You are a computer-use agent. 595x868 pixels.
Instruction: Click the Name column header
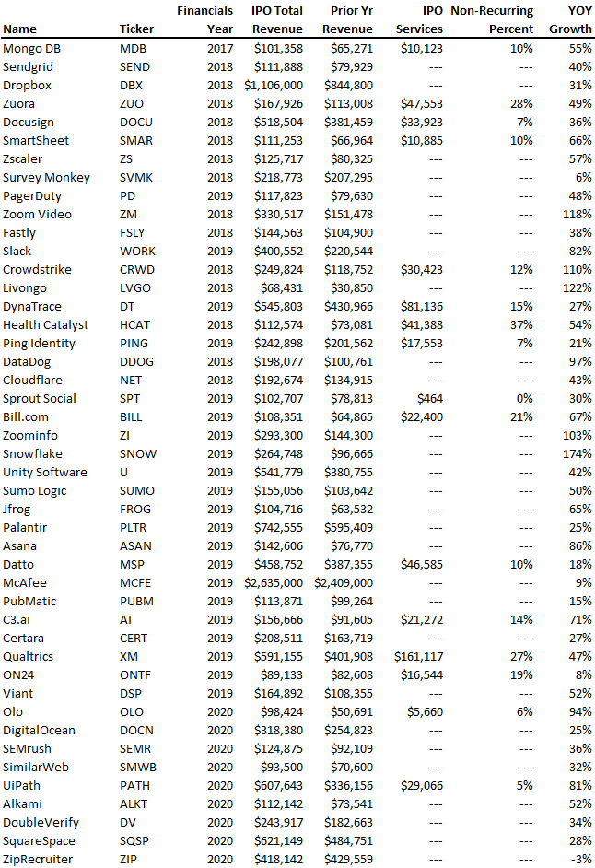[19, 29]
